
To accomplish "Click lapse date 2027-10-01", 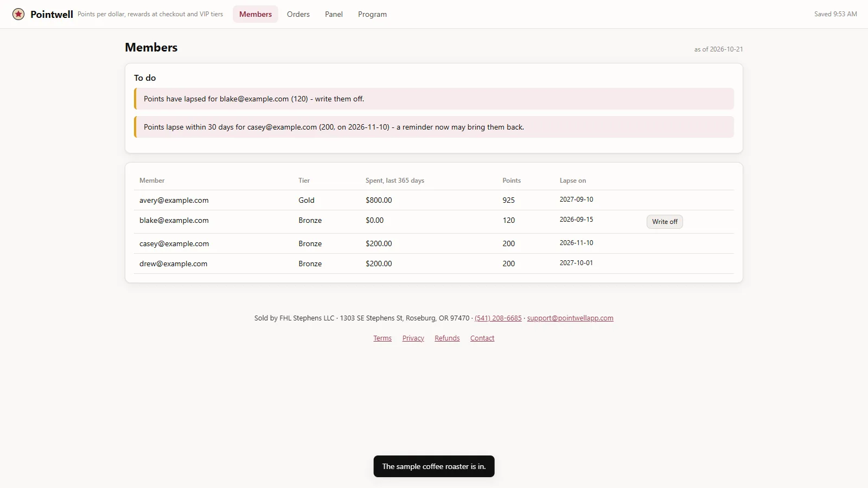I will (x=576, y=263).
